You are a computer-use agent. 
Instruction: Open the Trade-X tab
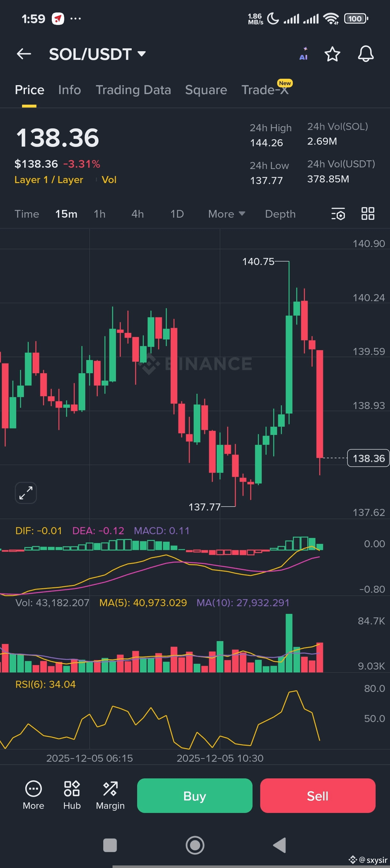click(265, 90)
